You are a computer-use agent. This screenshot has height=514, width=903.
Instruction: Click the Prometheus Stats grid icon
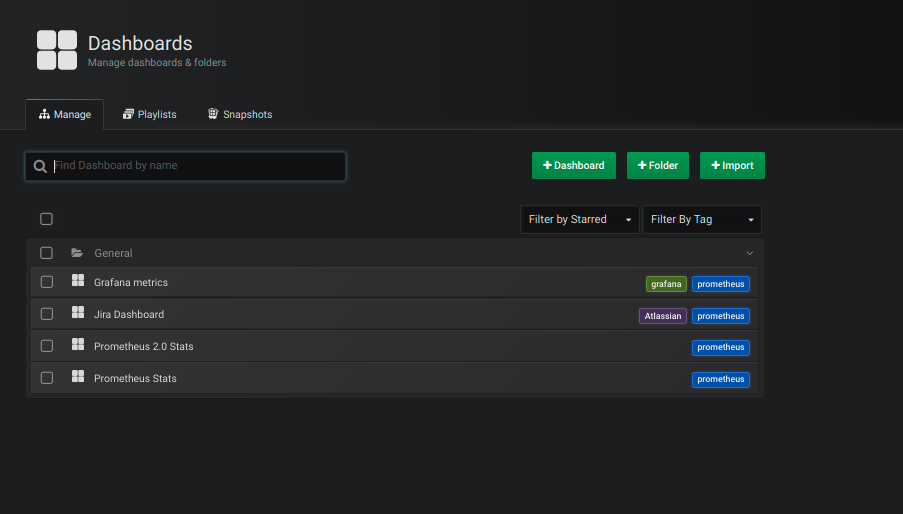[78, 376]
